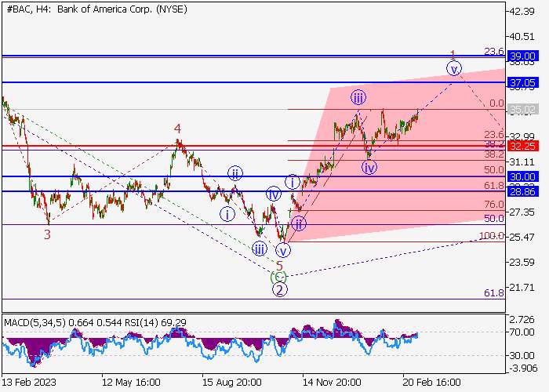Select the green (C) wave label
This screenshot has width=549, height=392.
coord(278,278)
